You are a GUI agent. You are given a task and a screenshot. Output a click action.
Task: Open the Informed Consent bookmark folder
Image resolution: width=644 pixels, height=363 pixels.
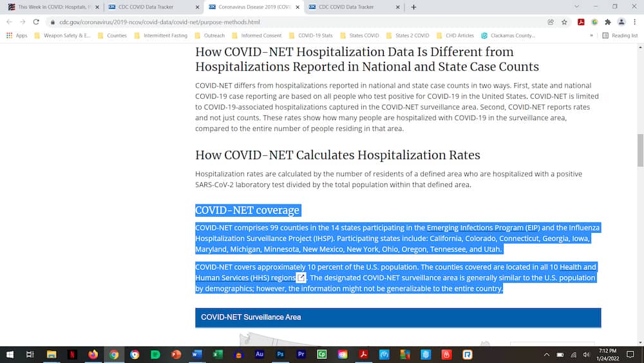257,35
